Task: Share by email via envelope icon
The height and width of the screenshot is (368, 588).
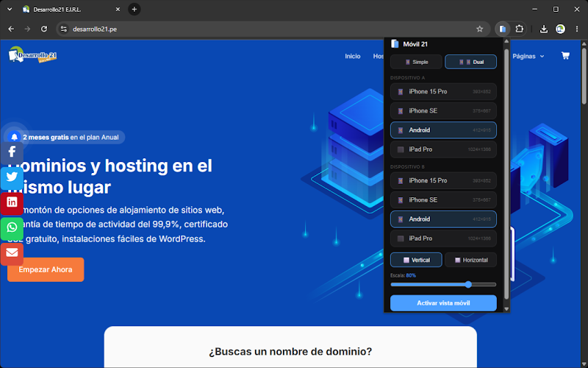Action: (12, 252)
